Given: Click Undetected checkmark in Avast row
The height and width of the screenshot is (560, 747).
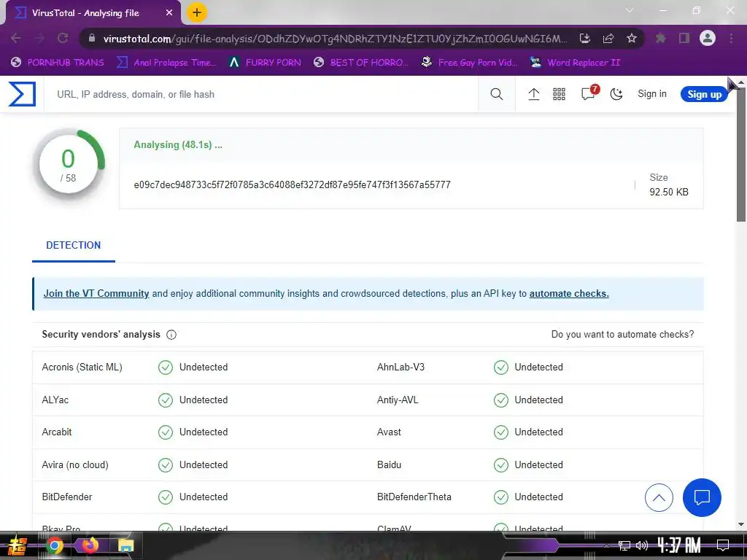Looking at the screenshot, I should pyautogui.click(x=500, y=432).
